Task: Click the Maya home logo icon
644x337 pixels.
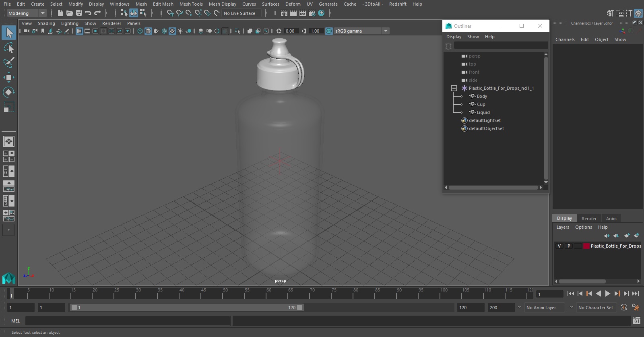Action: click(x=8, y=278)
